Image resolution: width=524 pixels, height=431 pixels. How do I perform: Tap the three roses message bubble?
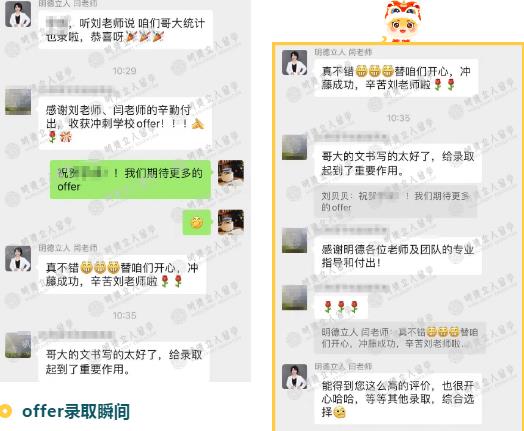(x=341, y=307)
